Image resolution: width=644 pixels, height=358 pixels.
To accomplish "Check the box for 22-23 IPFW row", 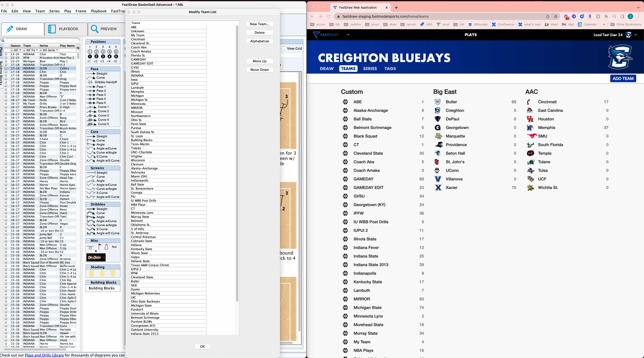I will [x=6, y=57].
